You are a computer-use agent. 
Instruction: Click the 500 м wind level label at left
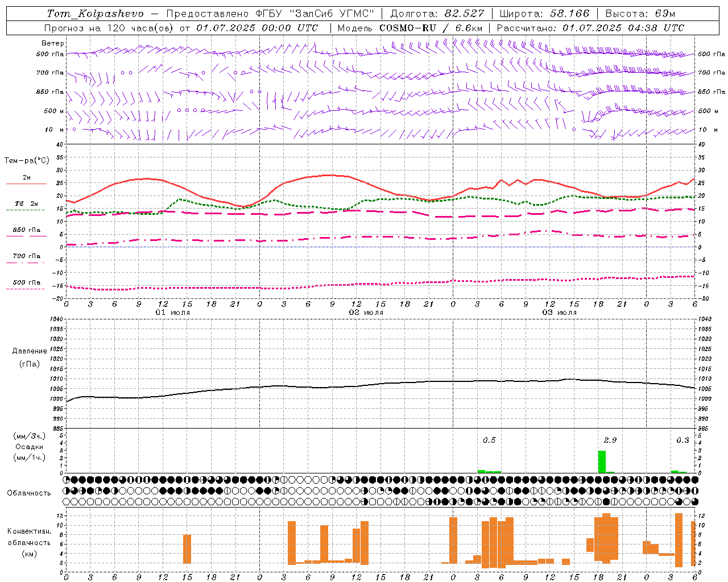pyautogui.click(x=54, y=111)
